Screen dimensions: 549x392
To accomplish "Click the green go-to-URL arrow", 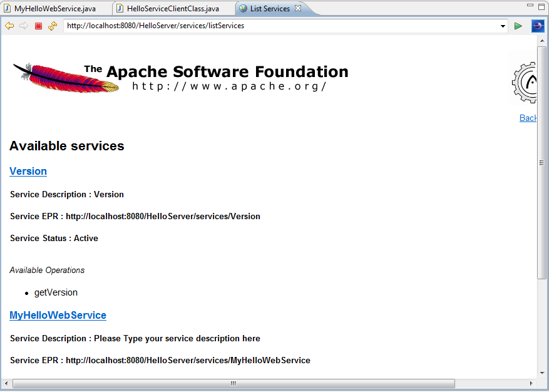I will (518, 26).
